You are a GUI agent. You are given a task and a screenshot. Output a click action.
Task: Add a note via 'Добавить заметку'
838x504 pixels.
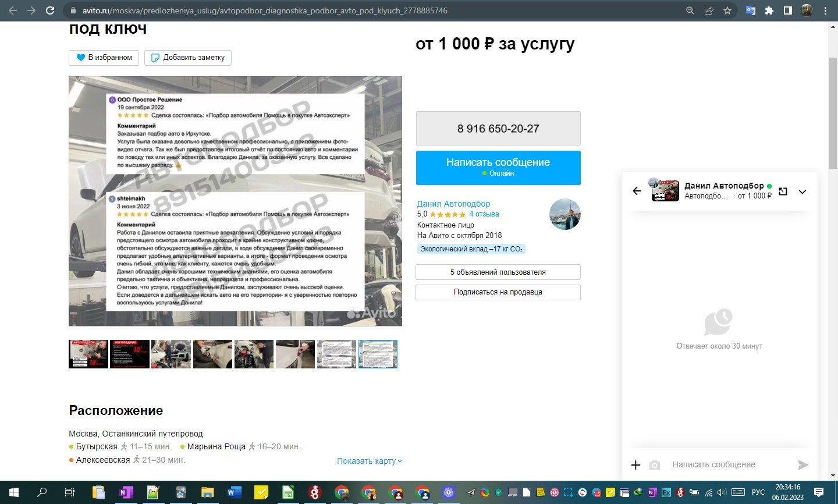[188, 58]
